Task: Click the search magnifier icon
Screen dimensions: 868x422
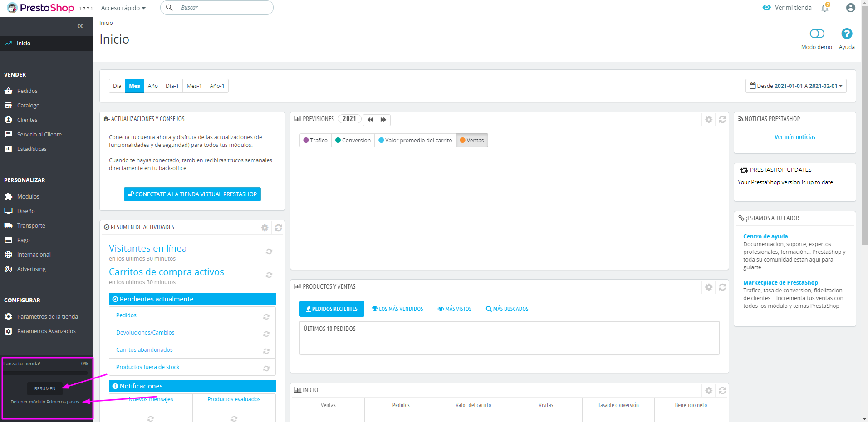Action: (169, 8)
